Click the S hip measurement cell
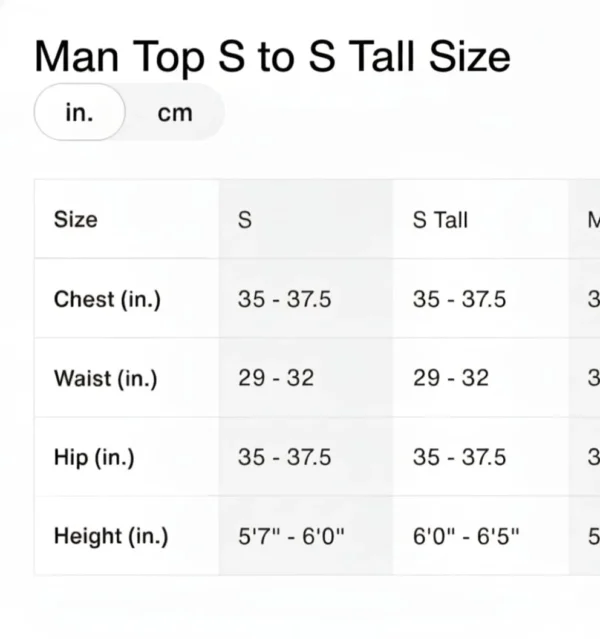 point(284,458)
